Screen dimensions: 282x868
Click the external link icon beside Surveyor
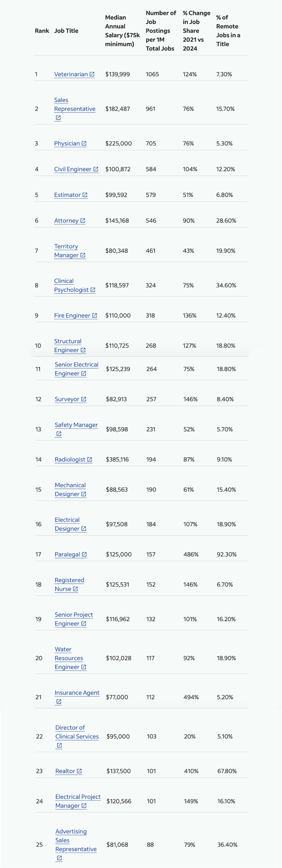(x=84, y=399)
